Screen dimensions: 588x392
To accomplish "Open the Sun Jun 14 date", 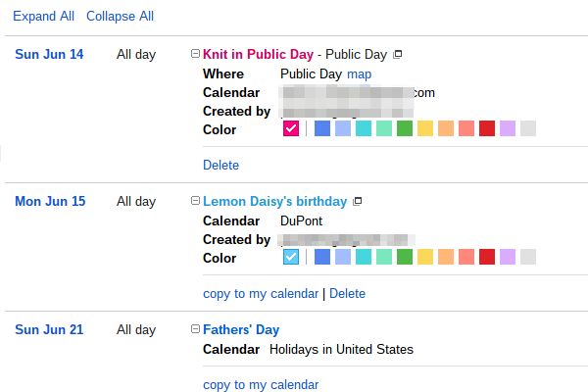I will pos(49,54).
